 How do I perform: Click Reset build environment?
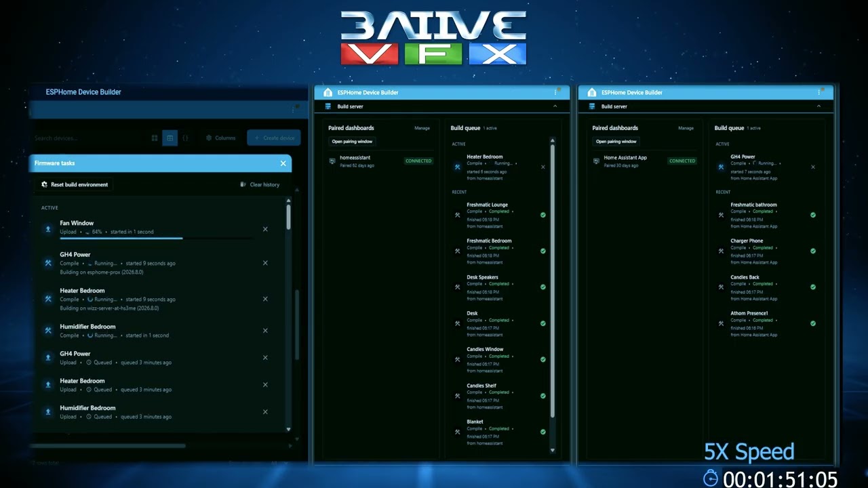point(75,184)
